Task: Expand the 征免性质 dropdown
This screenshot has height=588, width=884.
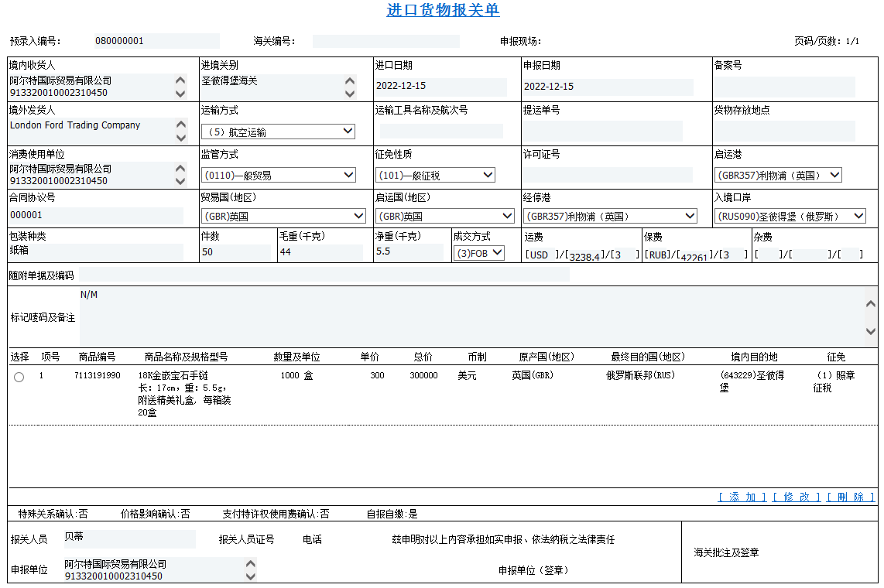Action: coord(435,176)
